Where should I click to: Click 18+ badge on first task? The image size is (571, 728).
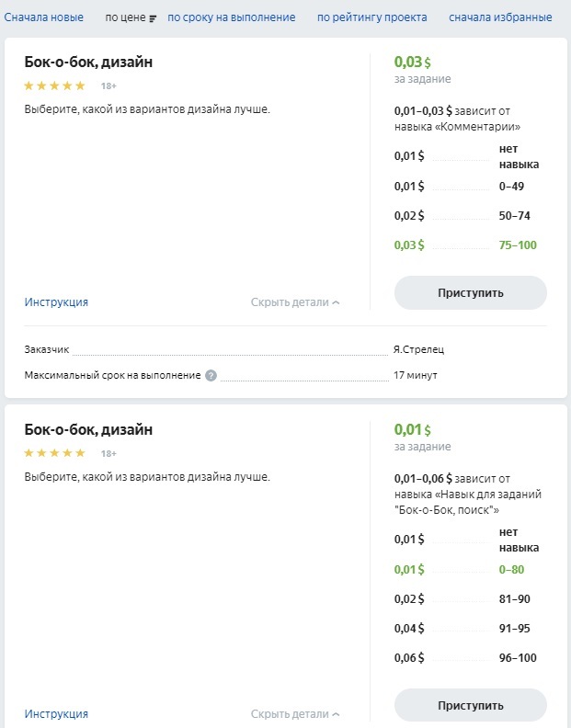108,86
